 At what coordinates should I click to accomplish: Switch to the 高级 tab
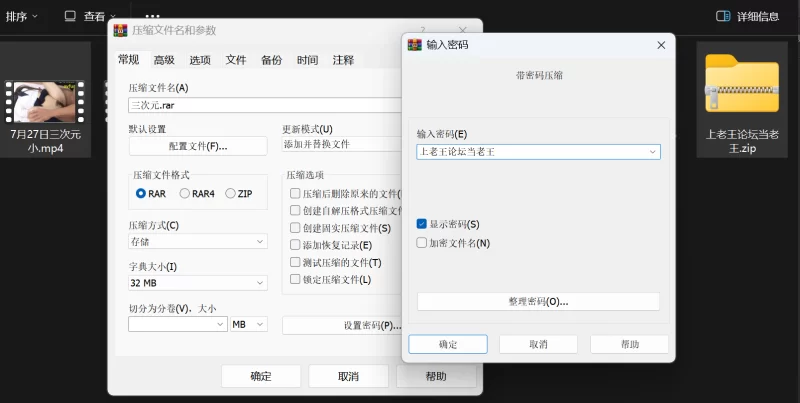[x=164, y=60]
